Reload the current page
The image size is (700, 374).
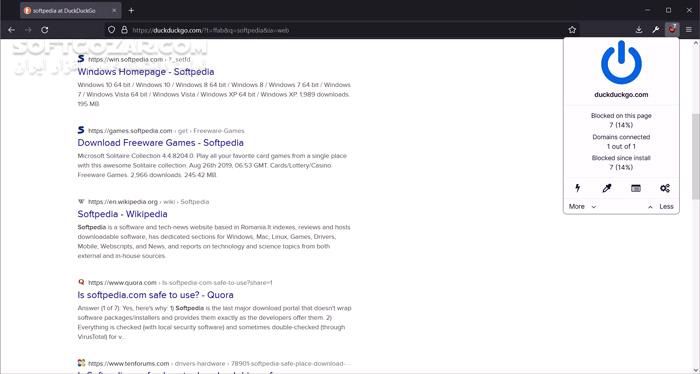[x=45, y=30]
